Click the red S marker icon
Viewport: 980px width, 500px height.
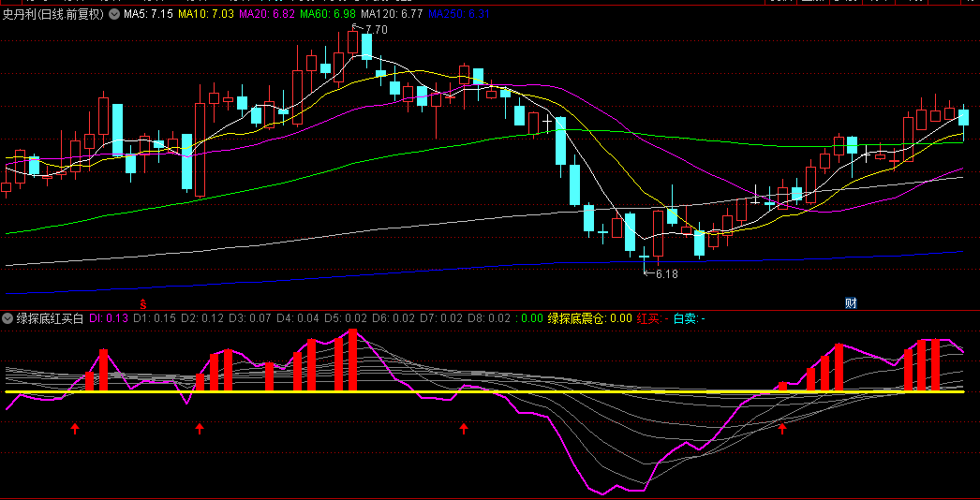[142, 303]
